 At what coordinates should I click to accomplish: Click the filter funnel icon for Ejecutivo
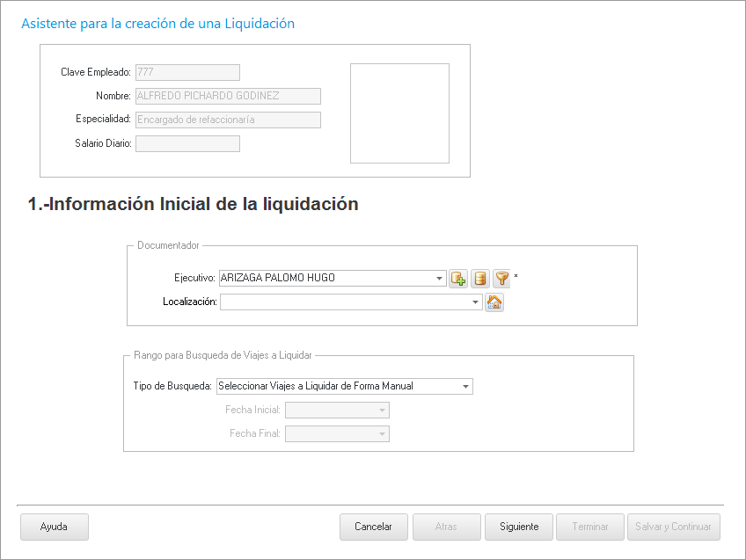[x=501, y=279]
